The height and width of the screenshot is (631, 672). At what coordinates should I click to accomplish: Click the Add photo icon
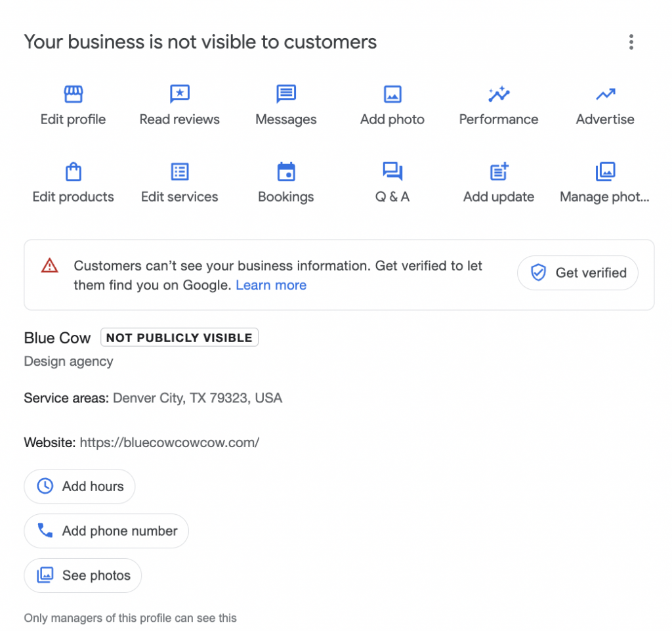coord(392,95)
